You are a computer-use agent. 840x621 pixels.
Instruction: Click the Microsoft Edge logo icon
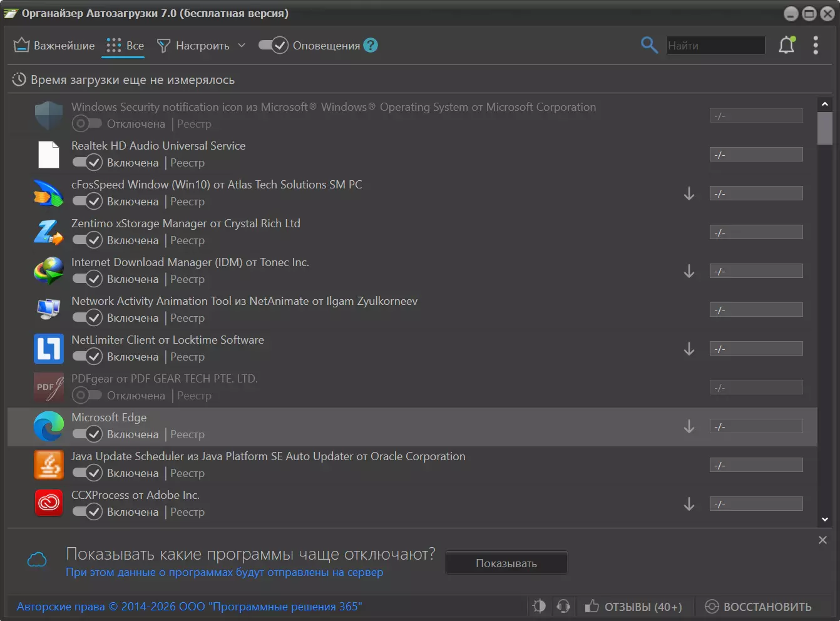click(x=49, y=426)
